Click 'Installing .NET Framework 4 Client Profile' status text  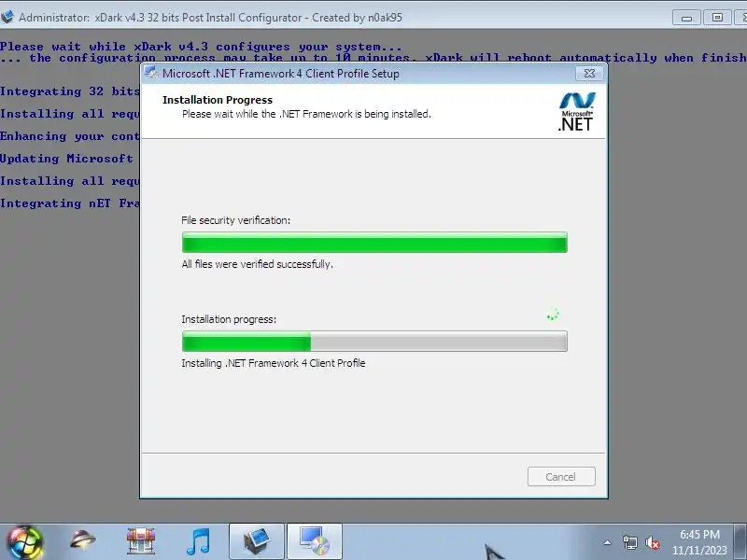274,363
